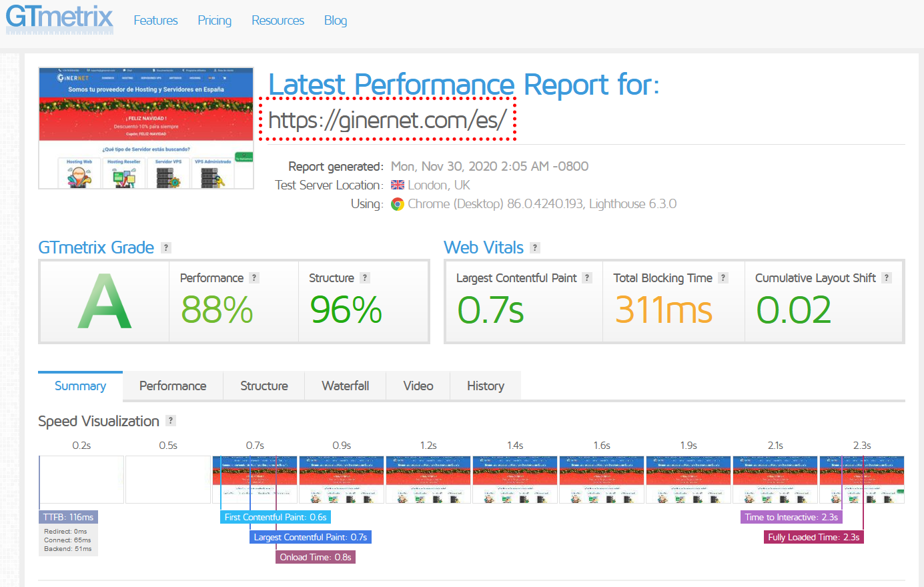The height and width of the screenshot is (587, 924).
Task: Click the report generated date text
Action: [x=490, y=166]
